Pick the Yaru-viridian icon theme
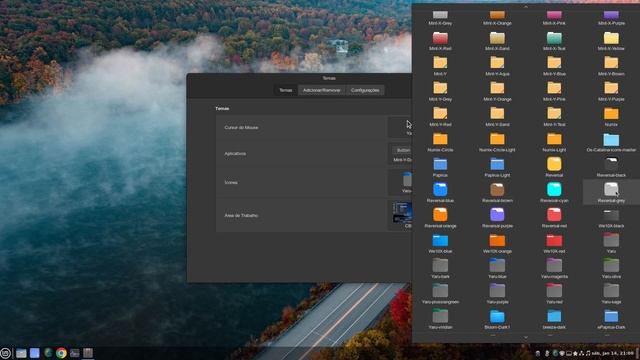The image size is (640, 360). [x=440, y=320]
